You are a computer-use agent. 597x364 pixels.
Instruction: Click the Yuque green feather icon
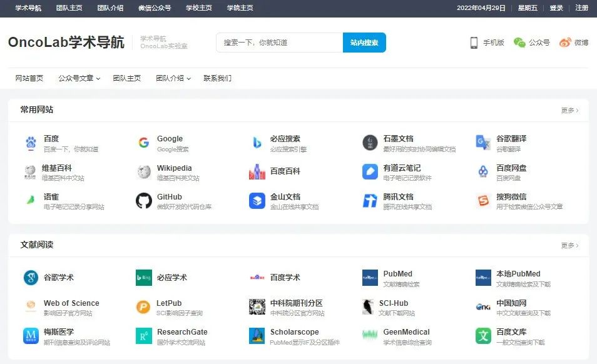[x=31, y=200]
